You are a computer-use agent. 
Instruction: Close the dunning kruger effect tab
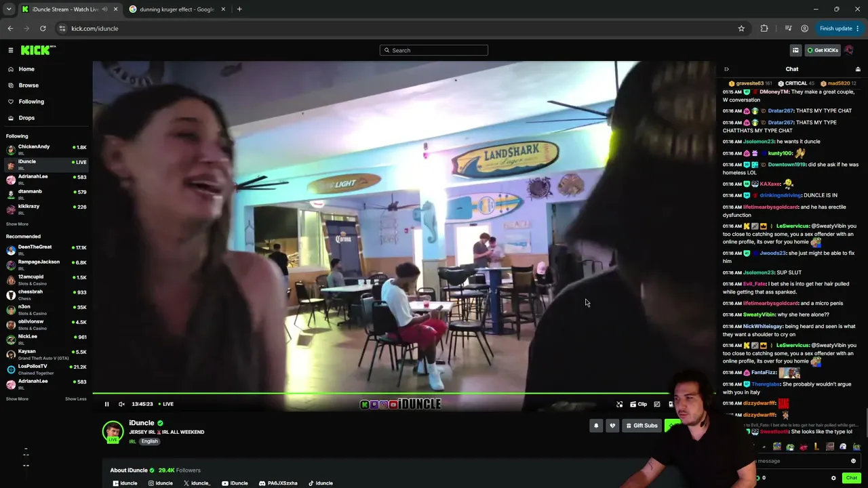click(223, 9)
